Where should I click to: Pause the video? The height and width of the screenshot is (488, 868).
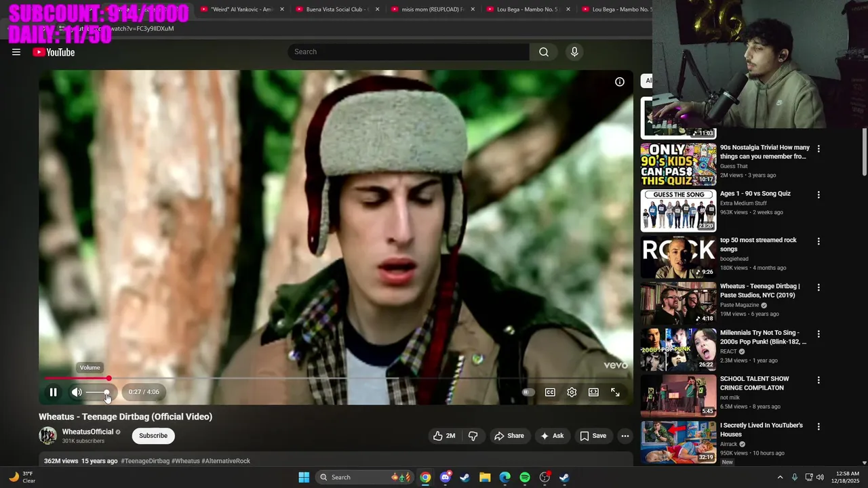point(53,392)
